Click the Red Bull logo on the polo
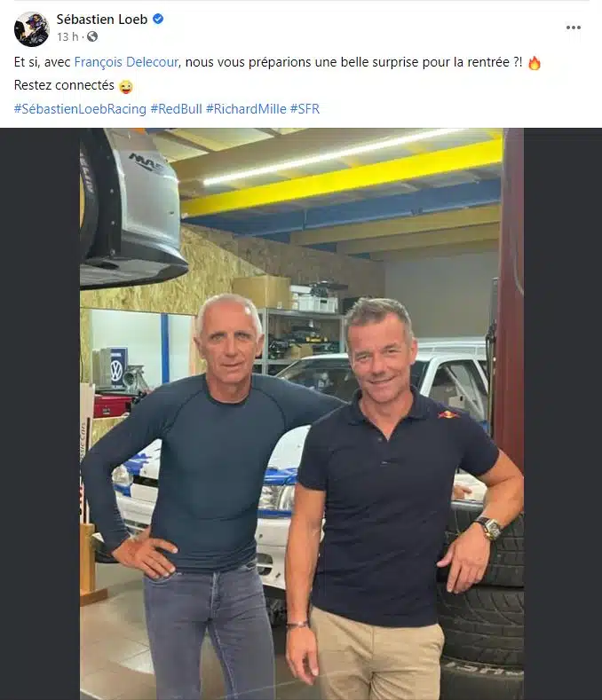The height and width of the screenshot is (700, 602). coord(448,414)
